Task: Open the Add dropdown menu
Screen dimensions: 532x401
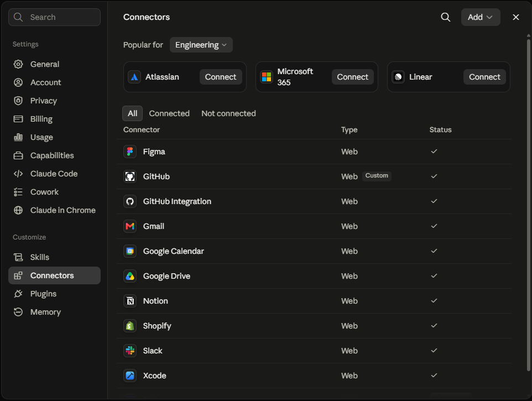Action: pos(481,17)
